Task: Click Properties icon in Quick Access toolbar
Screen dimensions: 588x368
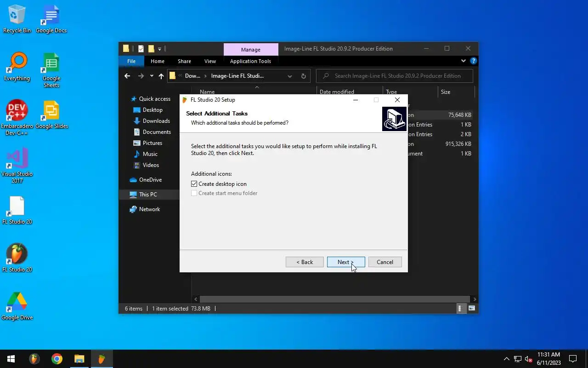Action: click(141, 48)
